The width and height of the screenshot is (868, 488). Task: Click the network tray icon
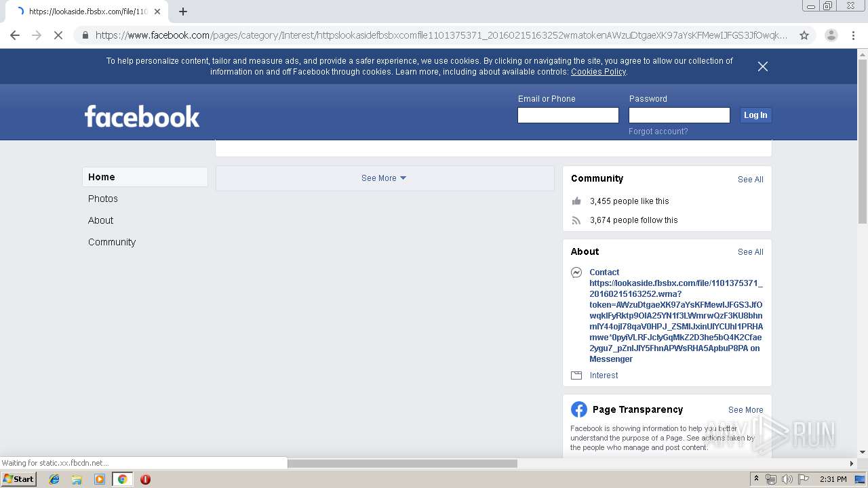click(x=771, y=479)
